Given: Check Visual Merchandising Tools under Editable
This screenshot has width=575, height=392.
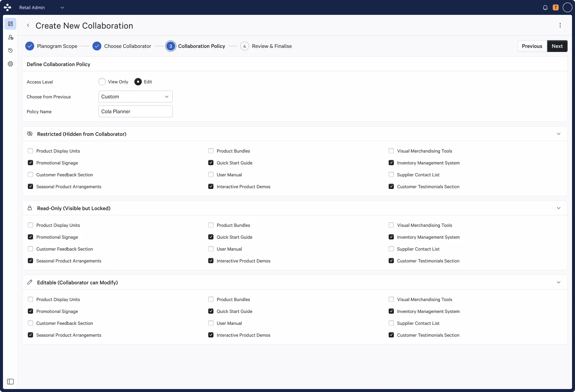Looking at the screenshot, I should pos(391,299).
